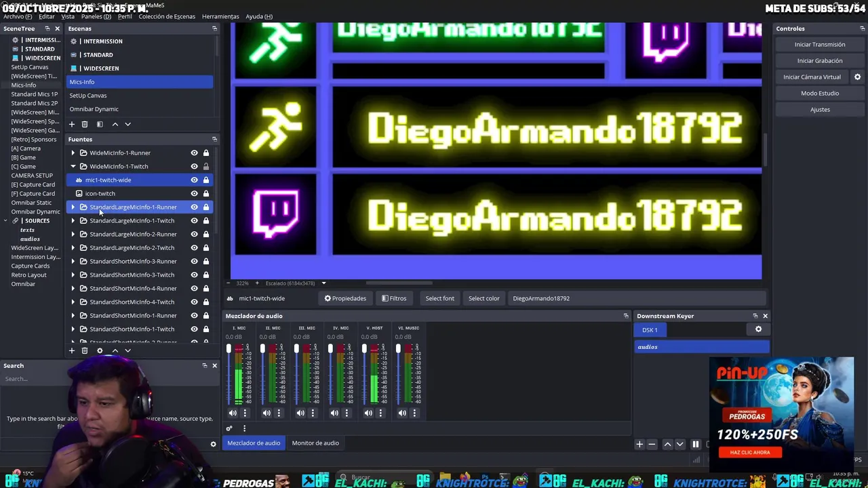The width and height of the screenshot is (868, 488).
Task: Close the Downstream Keyer panel
Action: pos(765,316)
